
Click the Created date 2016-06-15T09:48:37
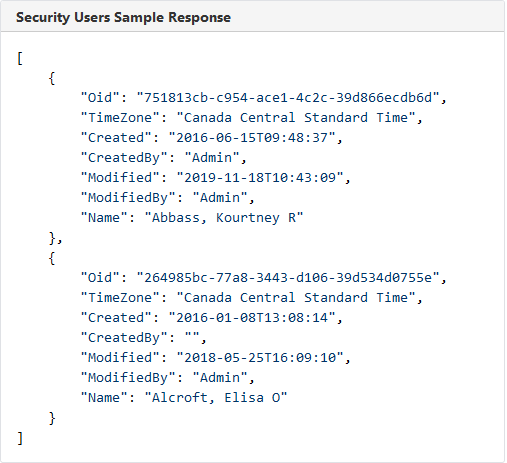coord(252,138)
